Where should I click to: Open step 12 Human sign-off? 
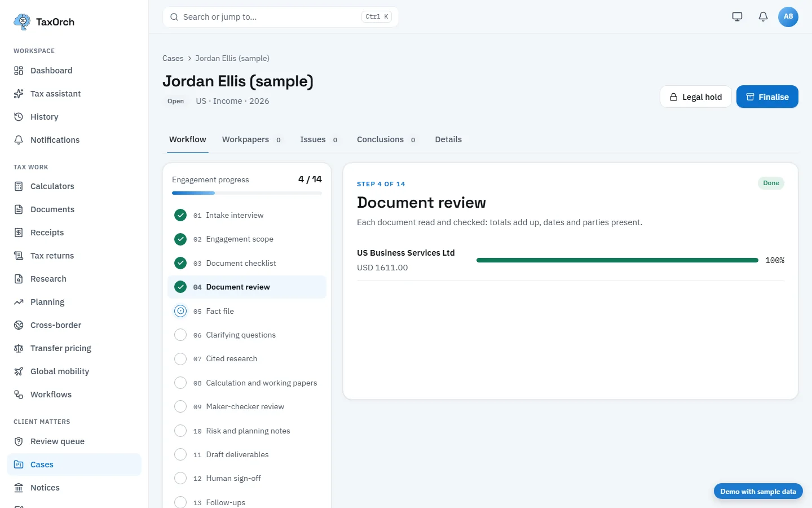247,479
